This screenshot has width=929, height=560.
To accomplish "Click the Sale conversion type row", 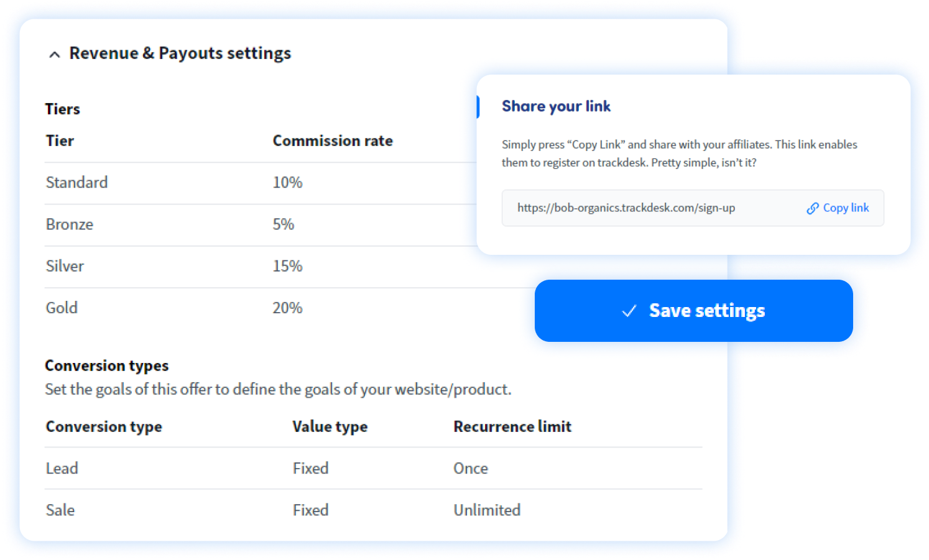I will tap(373, 510).
